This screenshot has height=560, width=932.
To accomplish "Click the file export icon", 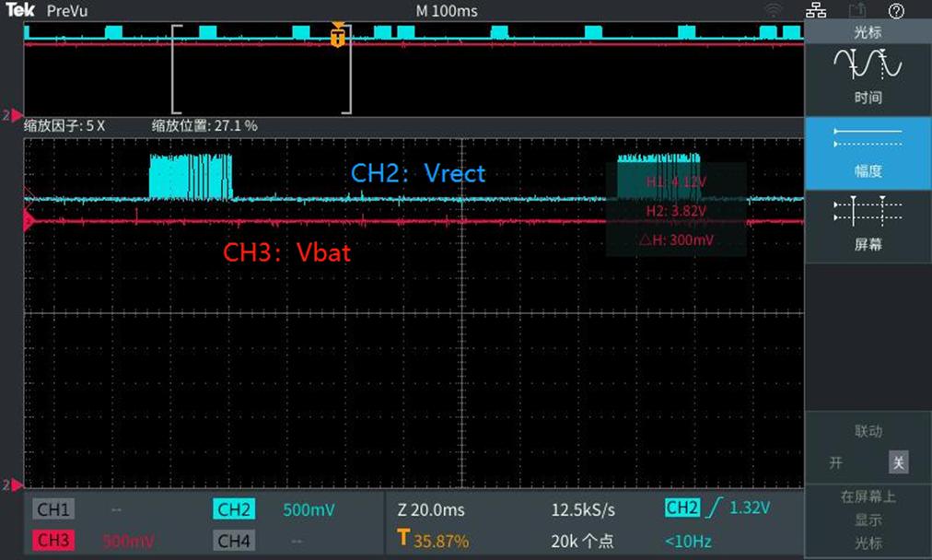I will [x=857, y=11].
